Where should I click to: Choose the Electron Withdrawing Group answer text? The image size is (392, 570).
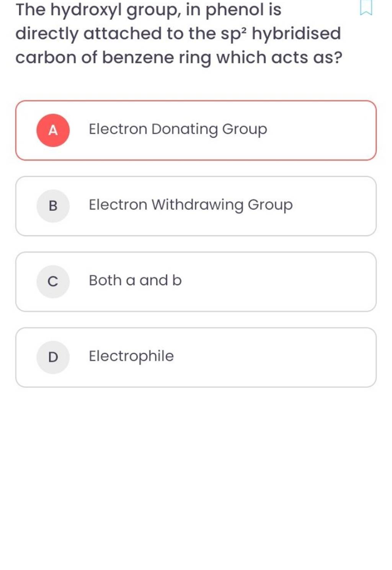[x=191, y=205]
